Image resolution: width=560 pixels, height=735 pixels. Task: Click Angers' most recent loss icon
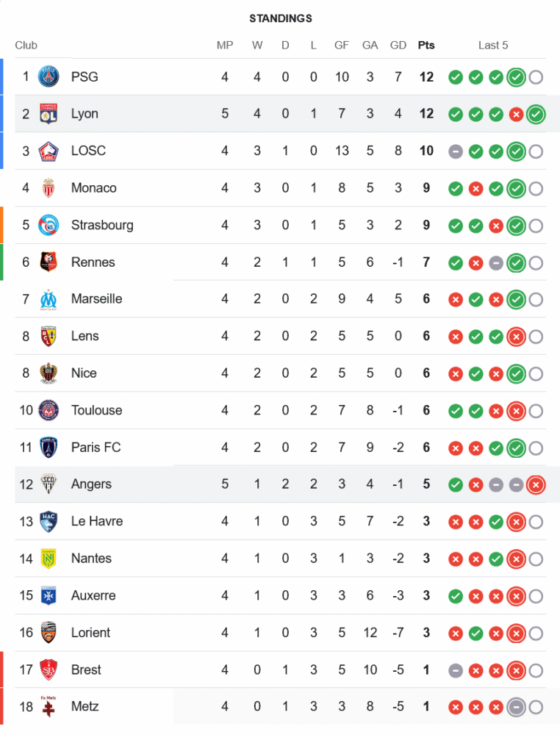(x=536, y=484)
